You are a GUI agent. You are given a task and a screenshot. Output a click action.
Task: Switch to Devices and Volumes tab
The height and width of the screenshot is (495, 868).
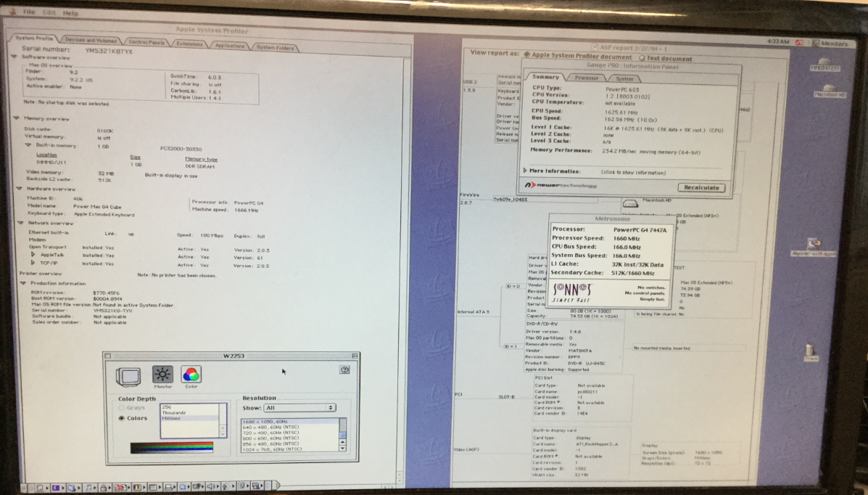[90, 40]
